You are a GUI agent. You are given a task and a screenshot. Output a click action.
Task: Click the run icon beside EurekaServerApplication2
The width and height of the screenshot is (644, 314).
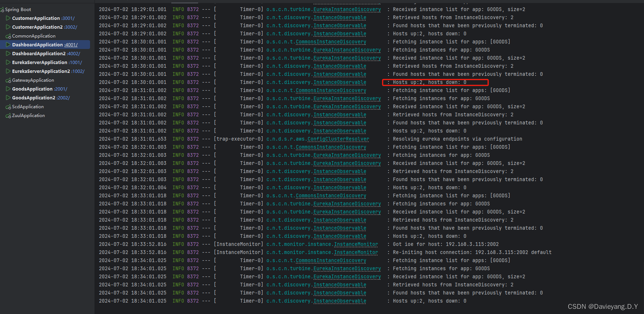[8, 71]
